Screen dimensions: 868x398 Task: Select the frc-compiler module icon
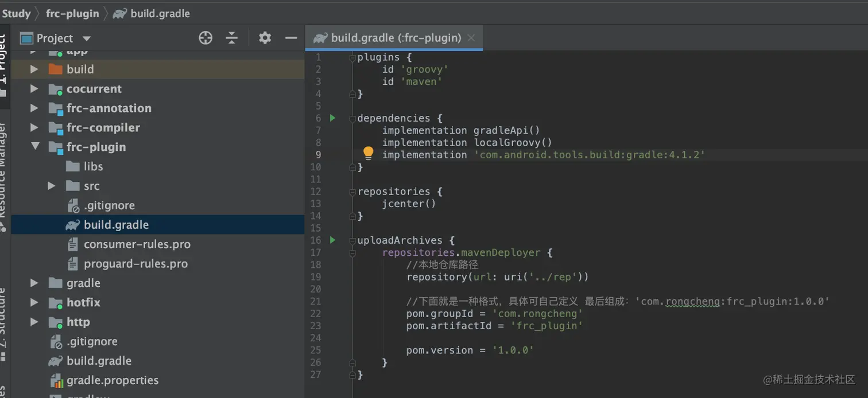55,128
